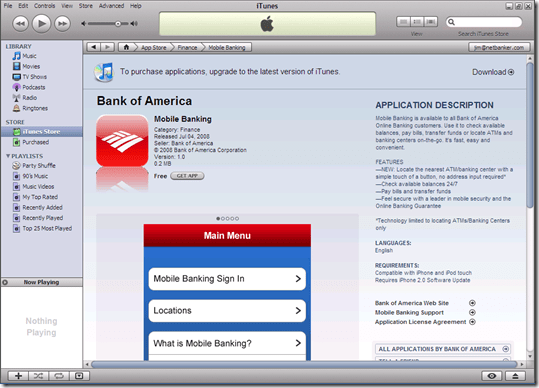Open the jm@netbanker.com account button
This screenshot has height=388, width=539.
[x=499, y=47]
